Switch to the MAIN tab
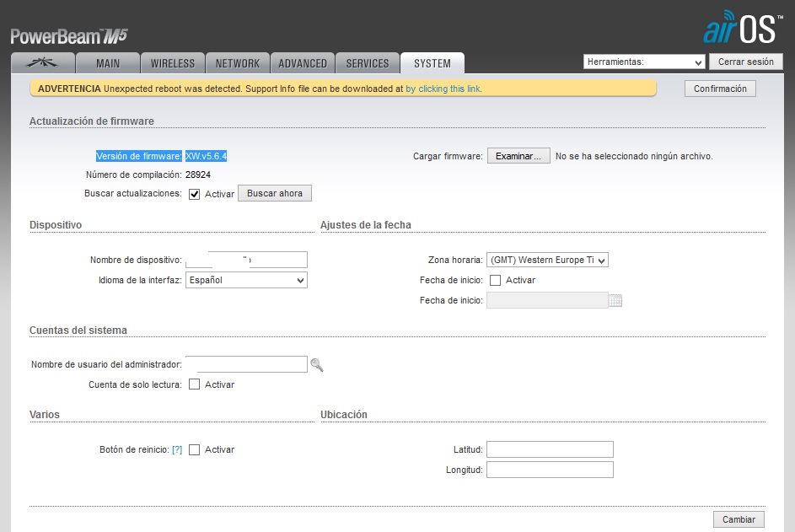Screen dimensions: 795x532 coord(108,63)
